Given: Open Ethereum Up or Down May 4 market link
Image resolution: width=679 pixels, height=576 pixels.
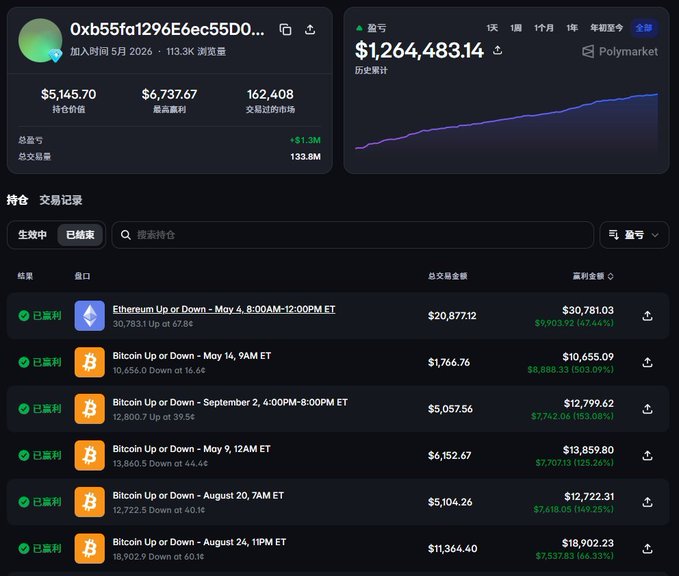Looking at the screenshot, I should pyautogui.click(x=224, y=309).
